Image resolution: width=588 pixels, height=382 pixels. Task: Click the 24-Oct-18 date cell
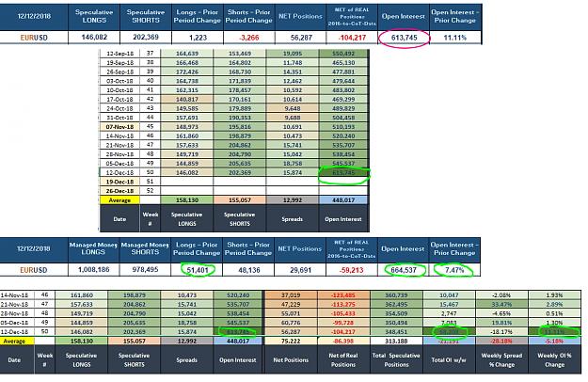pos(119,108)
